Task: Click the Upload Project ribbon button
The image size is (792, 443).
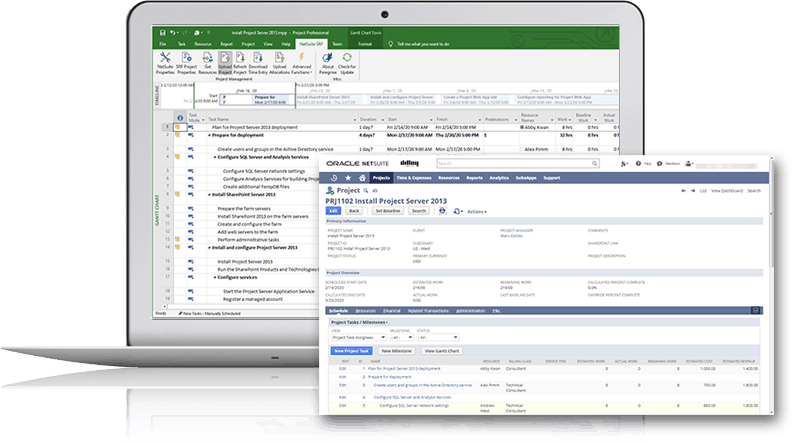Action: pyautogui.click(x=225, y=63)
